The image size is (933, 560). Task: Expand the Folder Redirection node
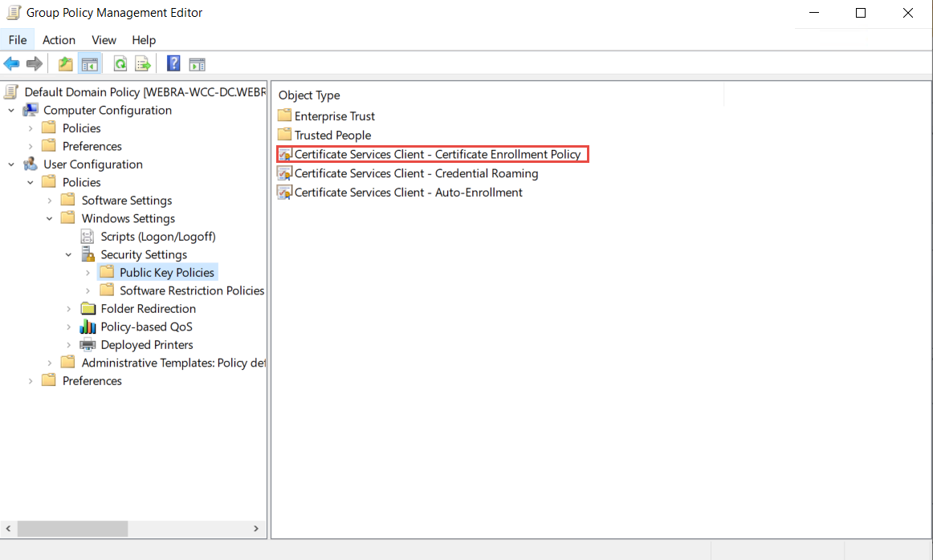69,309
